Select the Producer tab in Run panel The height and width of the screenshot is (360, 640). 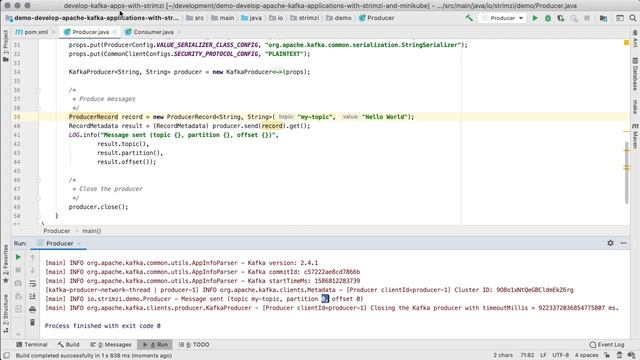(x=59, y=243)
